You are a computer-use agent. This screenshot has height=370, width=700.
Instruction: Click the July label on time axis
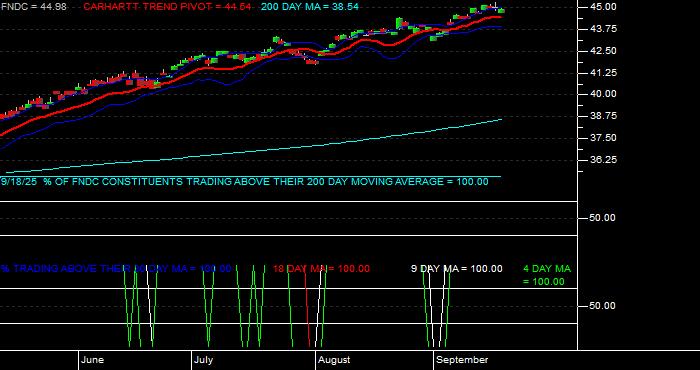[204, 360]
